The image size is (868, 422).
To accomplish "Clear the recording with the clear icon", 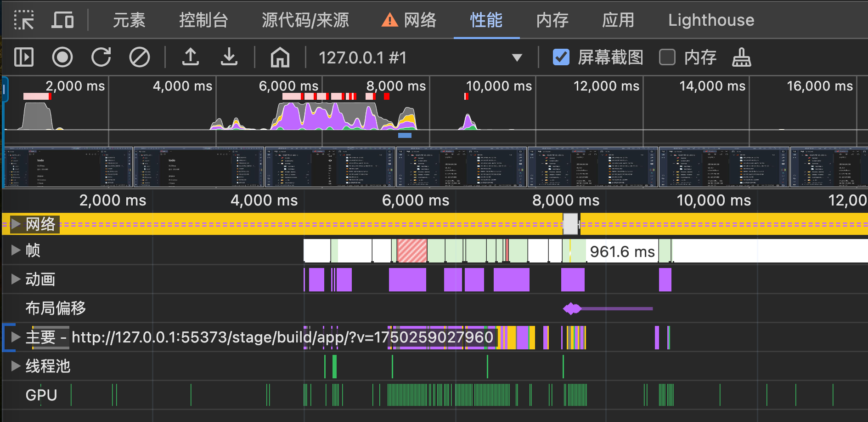I will 140,57.
